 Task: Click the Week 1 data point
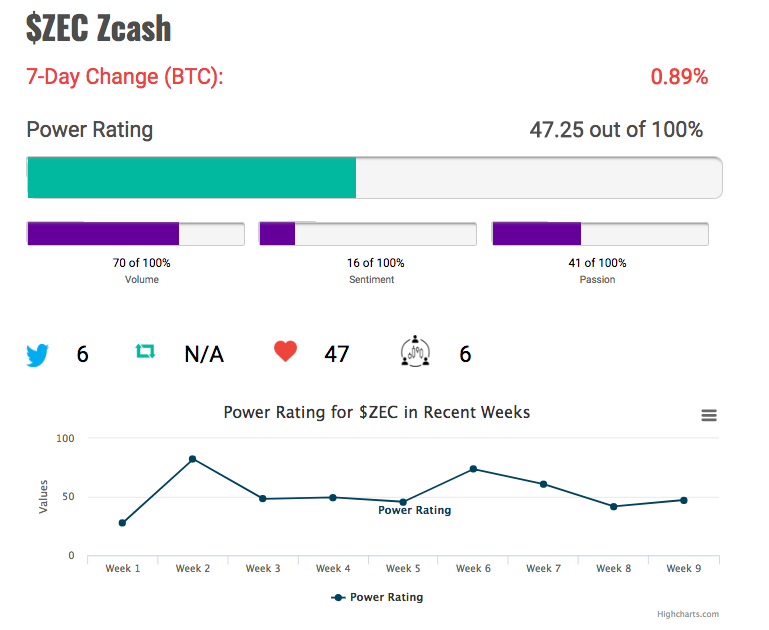coord(122,523)
